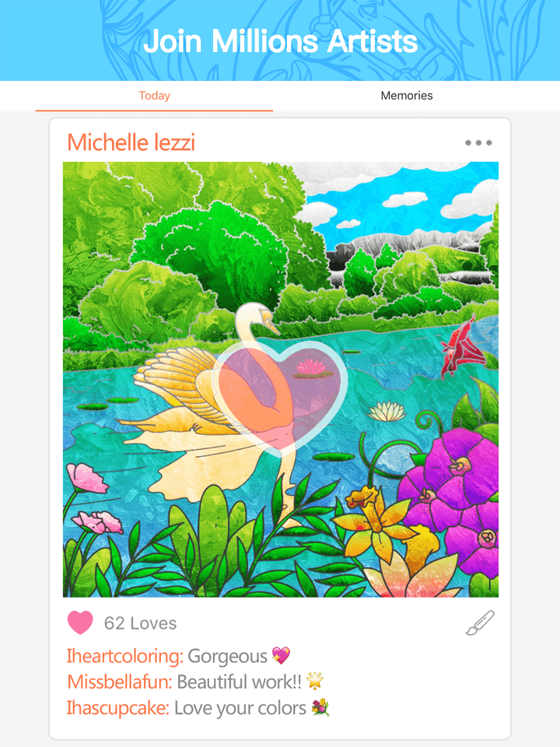560x747 pixels.
Task: Click the Love your colors comment text
Action: click(240, 708)
